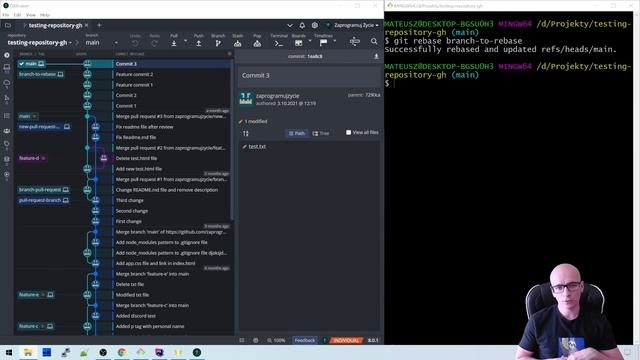Open File Explorer from Windows taskbar
This screenshot has width=640, height=360.
[x=28, y=352]
